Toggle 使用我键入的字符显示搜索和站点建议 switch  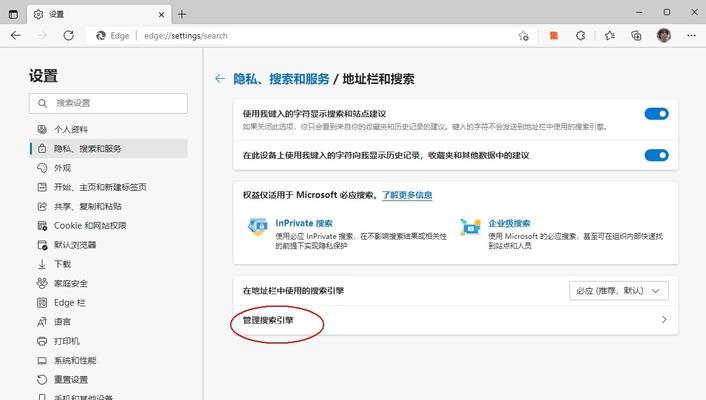click(656, 114)
